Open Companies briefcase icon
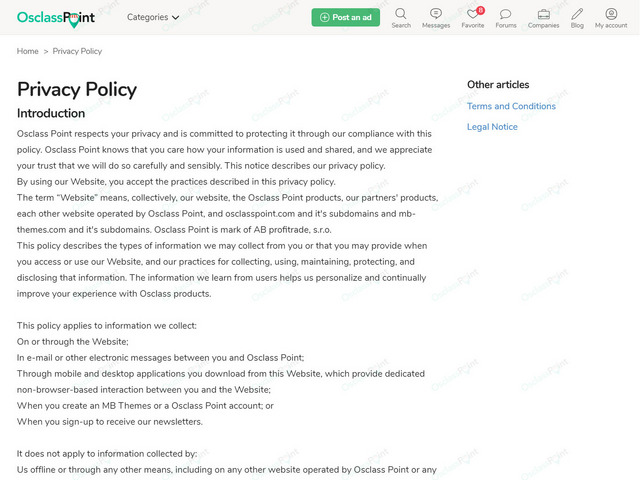This screenshot has height=480, width=640. [543, 18]
